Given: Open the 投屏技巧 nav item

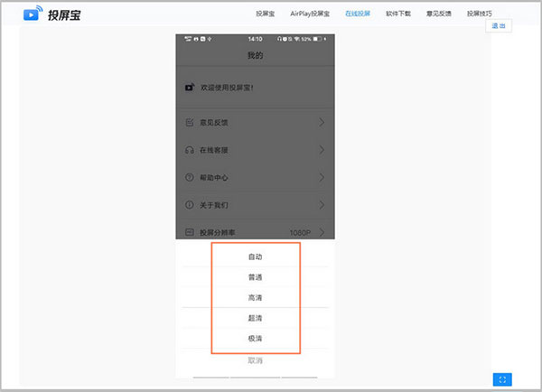Looking at the screenshot, I should coord(479,14).
